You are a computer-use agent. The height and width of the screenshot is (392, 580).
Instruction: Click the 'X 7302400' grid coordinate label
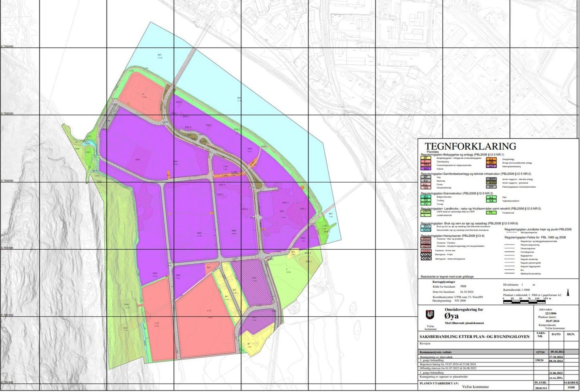(x=7, y=46)
